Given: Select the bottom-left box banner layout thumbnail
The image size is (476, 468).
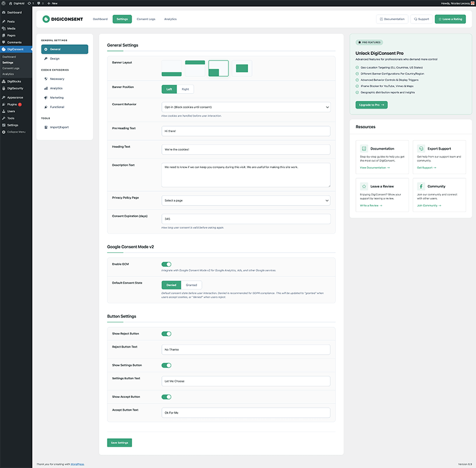Looking at the screenshot, I should click(218, 68).
